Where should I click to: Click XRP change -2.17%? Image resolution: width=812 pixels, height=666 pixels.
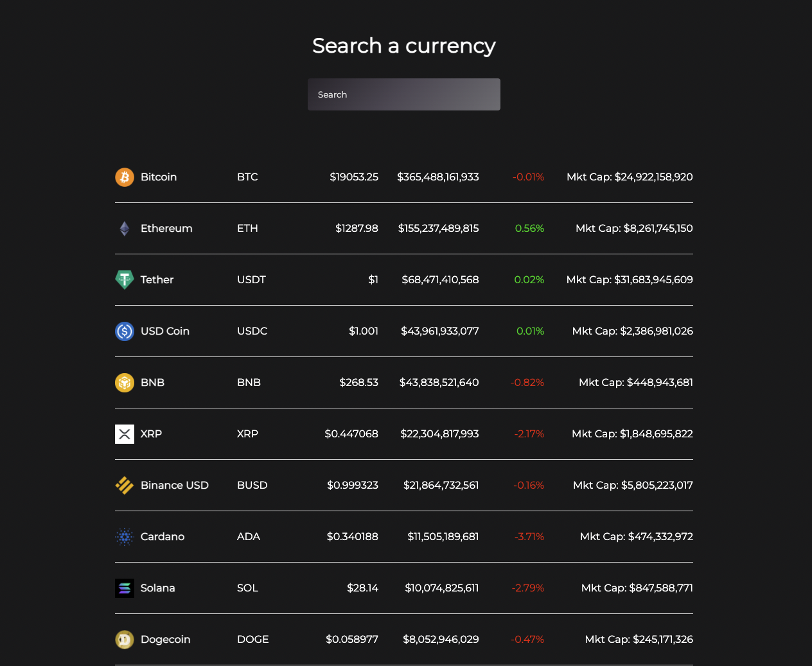pyautogui.click(x=529, y=434)
